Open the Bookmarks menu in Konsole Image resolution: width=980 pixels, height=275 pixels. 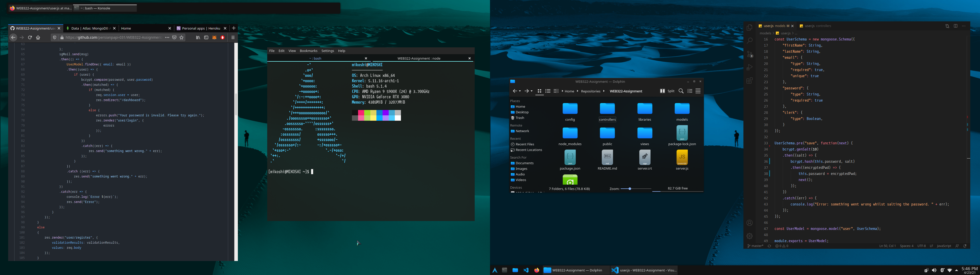[308, 50]
